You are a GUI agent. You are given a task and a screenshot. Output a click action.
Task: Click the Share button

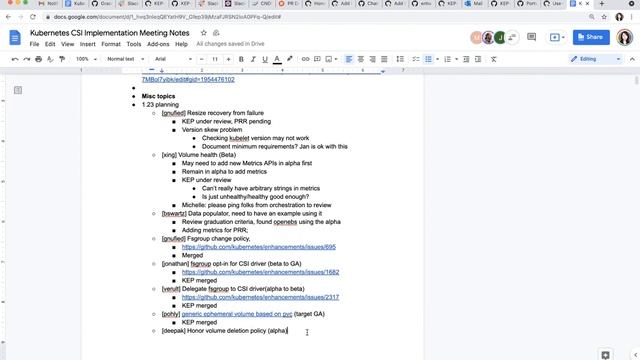pos(591,37)
